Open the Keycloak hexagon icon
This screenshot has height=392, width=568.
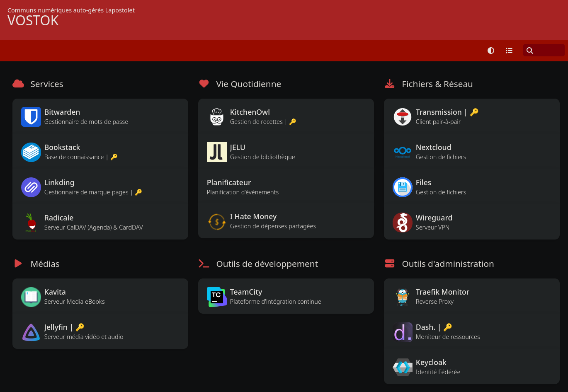pyautogui.click(x=403, y=367)
